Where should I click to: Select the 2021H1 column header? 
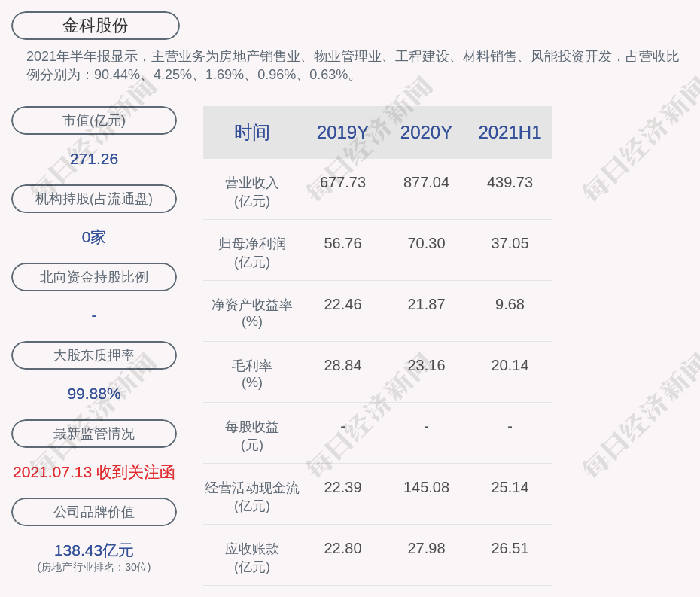coord(510,132)
